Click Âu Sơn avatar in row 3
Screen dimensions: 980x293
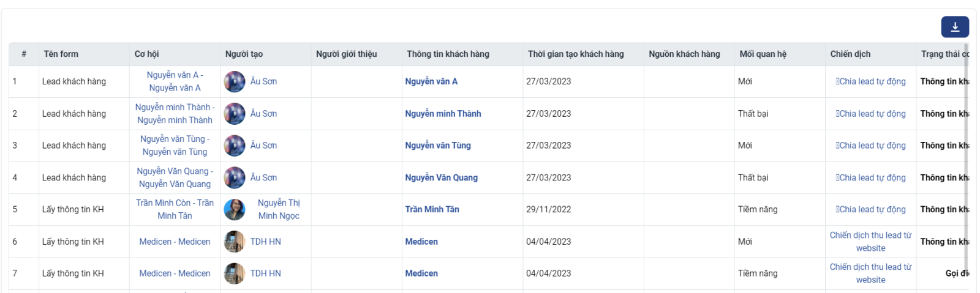pos(235,146)
